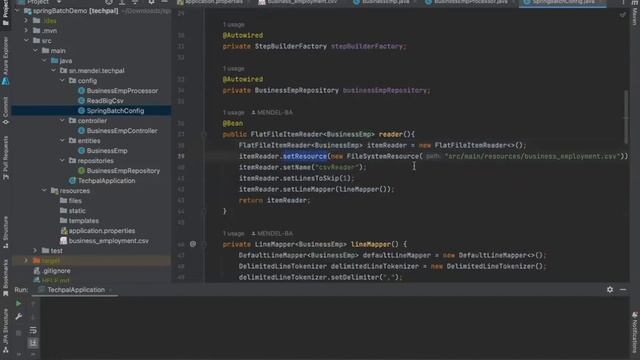Expand the test folder
Image resolution: width=640 pixels, height=360 pixels.
[36, 251]
